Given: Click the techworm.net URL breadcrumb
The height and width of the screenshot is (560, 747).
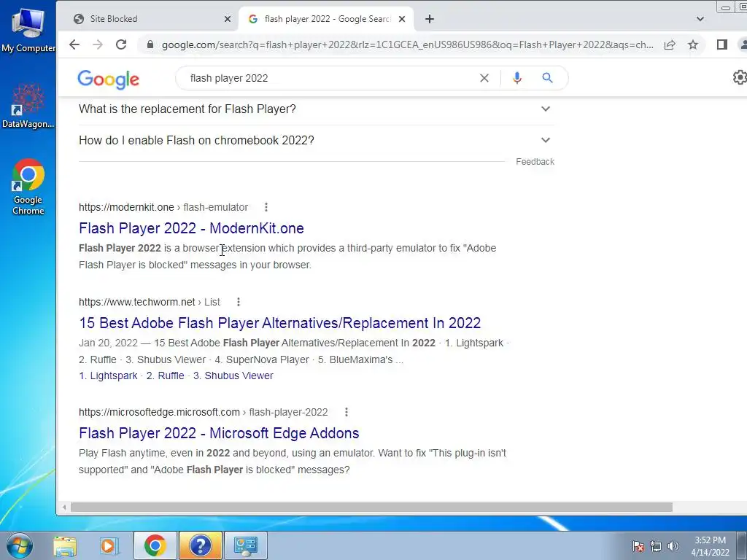Looking at the screenshot, I should click(x=150, y=302).
